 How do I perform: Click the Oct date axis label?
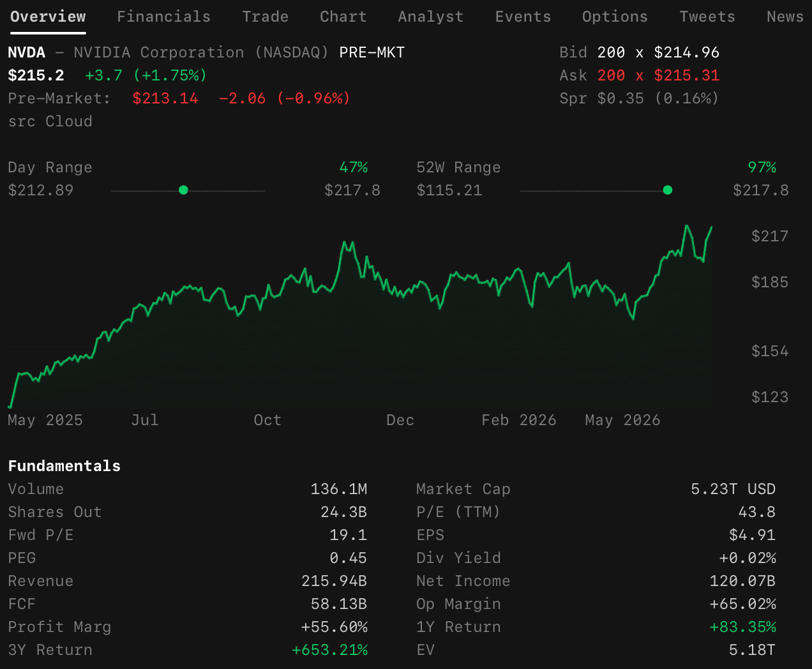tap(267, 420)
